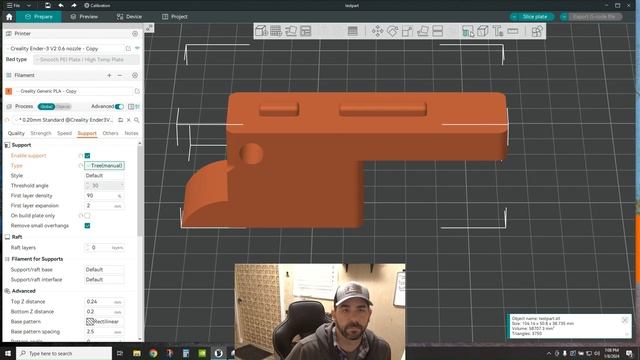Switch to the Device tab

(x=129, y=17)
